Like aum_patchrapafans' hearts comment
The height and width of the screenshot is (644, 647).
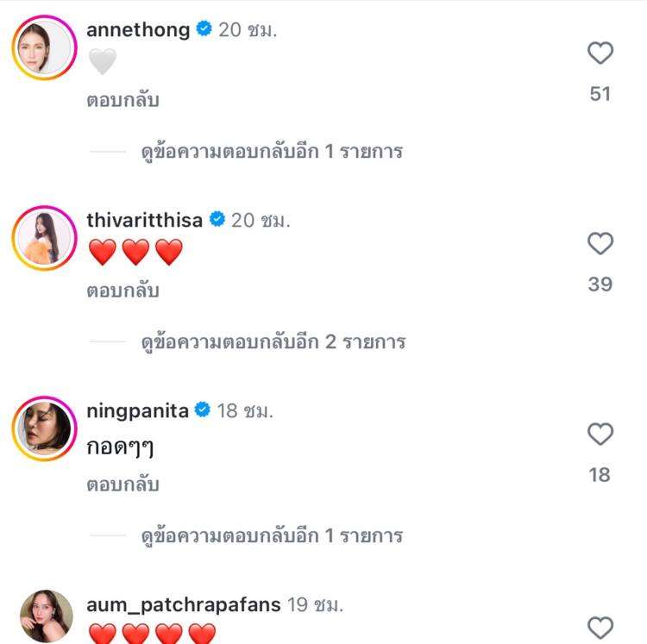click(600, 627)
